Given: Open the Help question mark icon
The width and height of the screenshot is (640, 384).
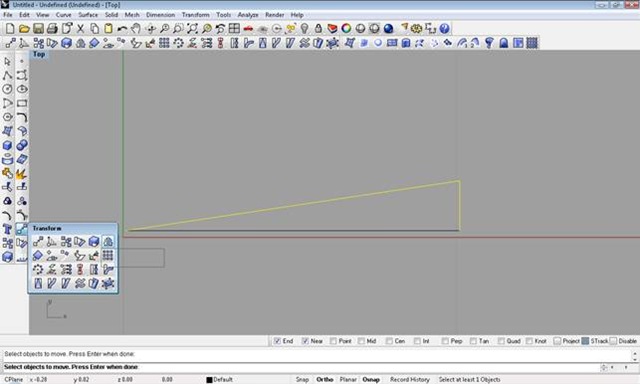Looking at the screenshot, I should point(444,29).
